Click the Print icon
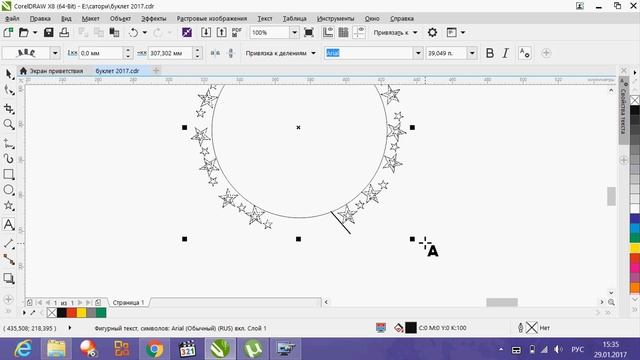This screenshot has width=640, height=360. (64, 32)
